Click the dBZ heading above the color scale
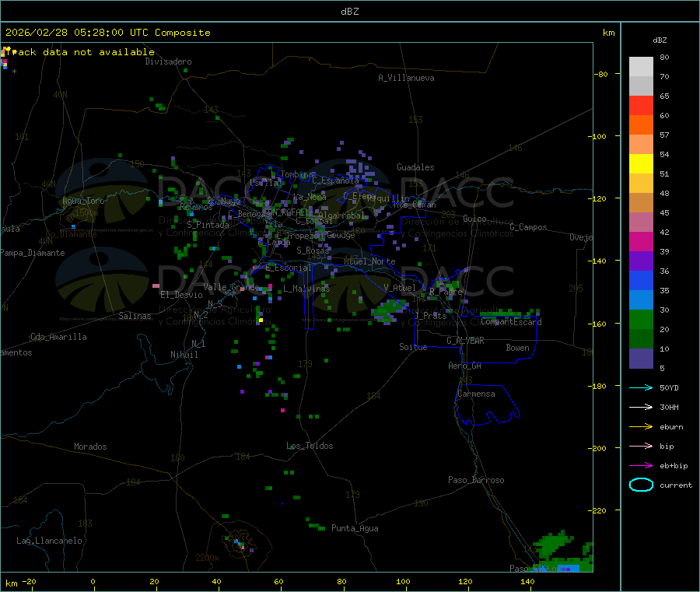 coord(660,40)
